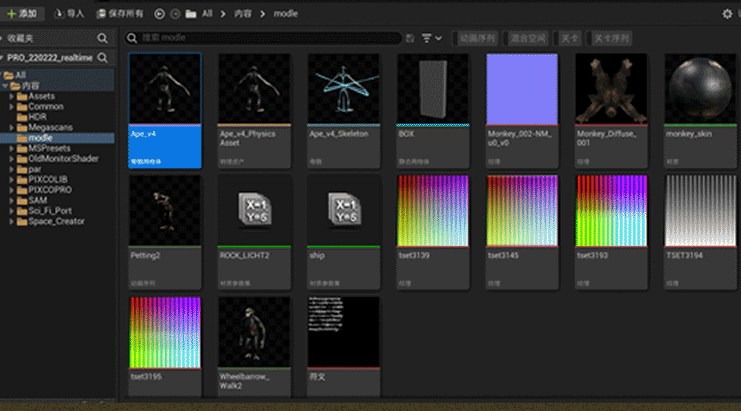Screen dimensions: 741x411
Task: Click the save search icon beside search box
Action: tap(410, 38)
